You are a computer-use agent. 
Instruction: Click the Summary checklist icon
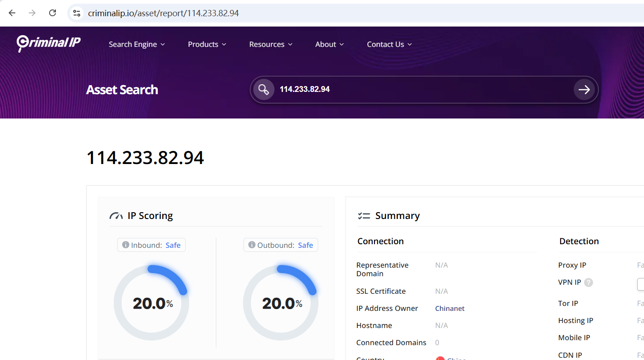[364, 216]
